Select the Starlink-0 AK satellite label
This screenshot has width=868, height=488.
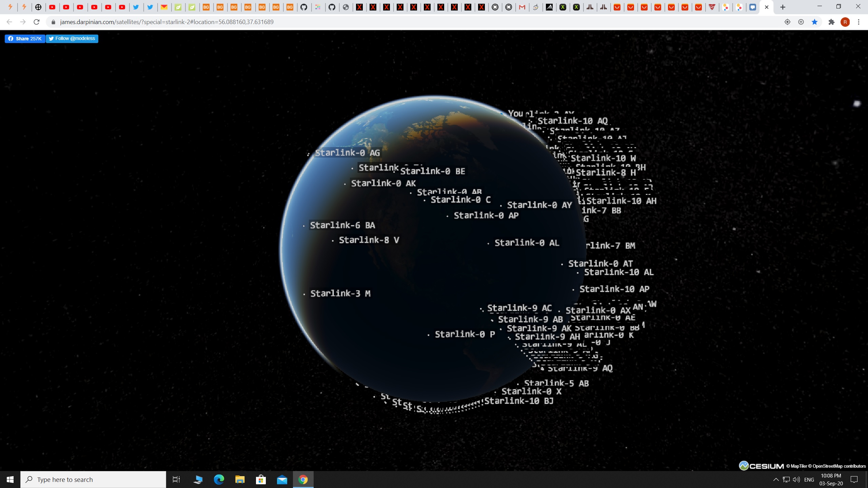click(383, 183)
